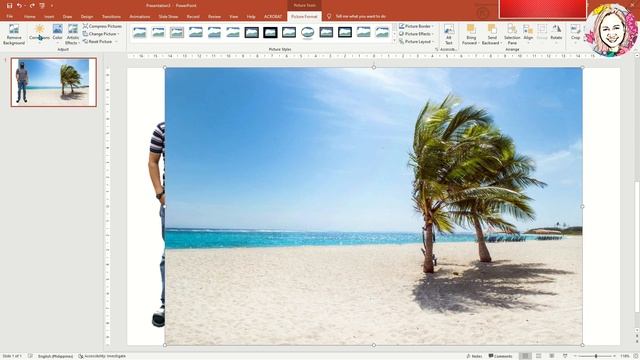Expand the Picture Styles gallery more arrow
This screenshot has width=640, height=360.
click(x=394, y=41)
